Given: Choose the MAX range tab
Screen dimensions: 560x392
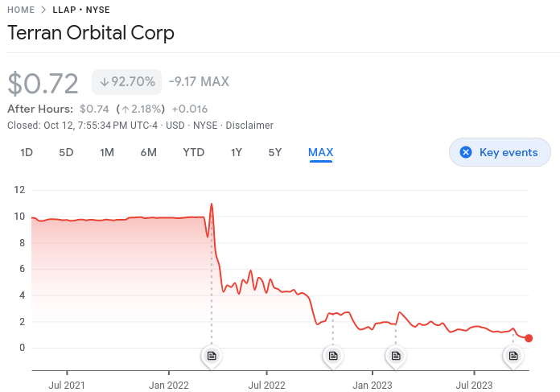Looking at the screenshot, I should (x=320, y=152).
